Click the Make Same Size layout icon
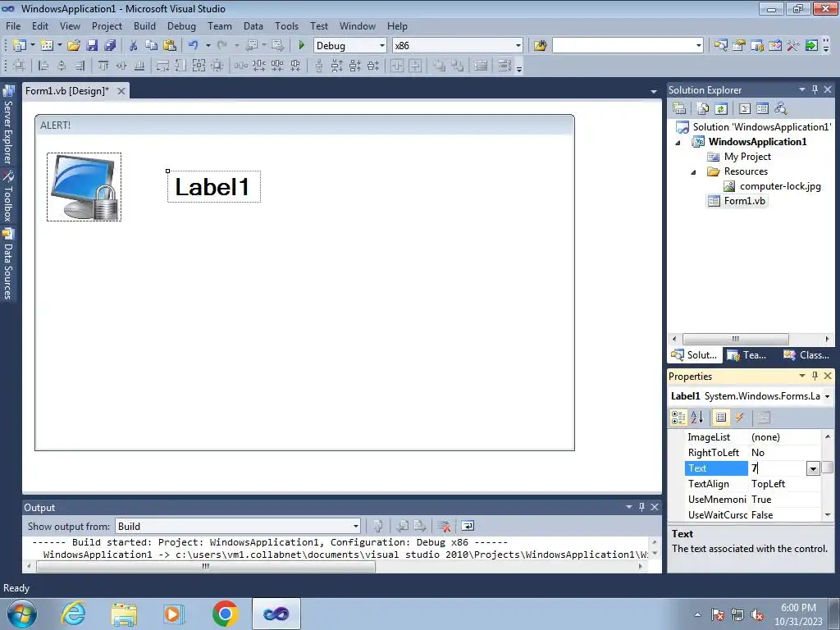 click(199, 66)
